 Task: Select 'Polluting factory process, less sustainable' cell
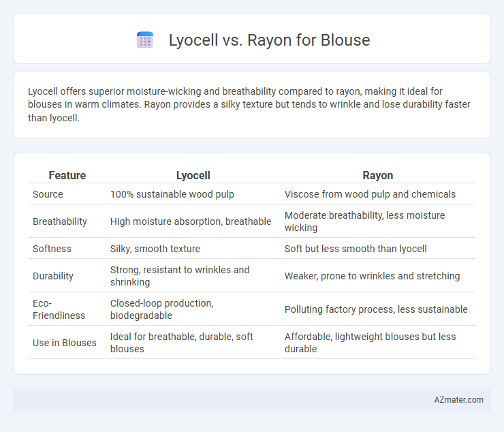pos(376,309)
